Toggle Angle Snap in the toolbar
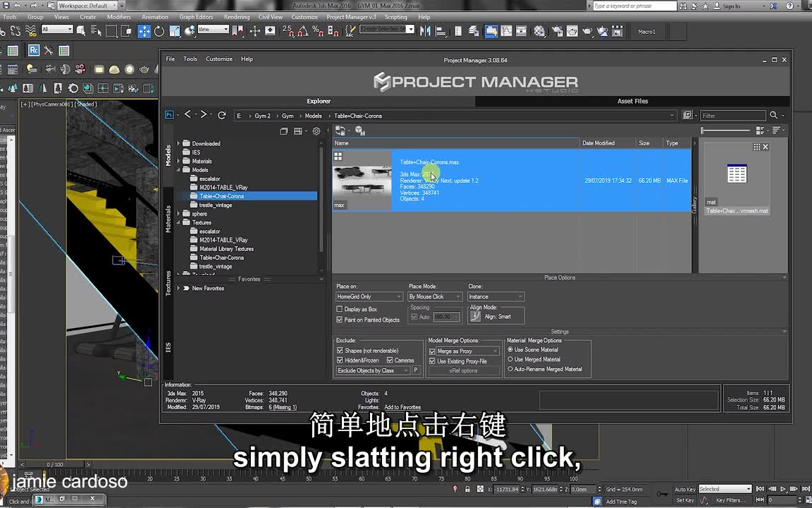The image size is (812, 508). pos(302,31)
